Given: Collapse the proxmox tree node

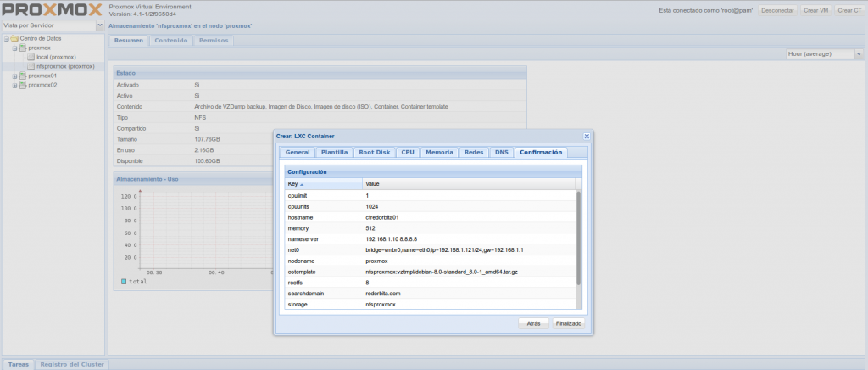Looking at the screenshot, I should [14, 48].
